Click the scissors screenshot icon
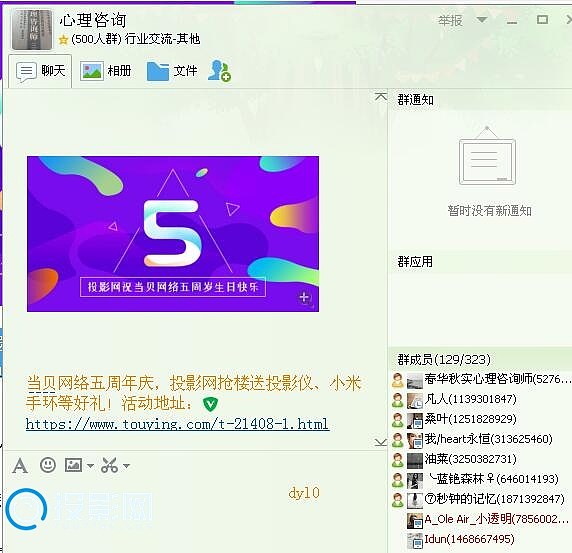 pos(109,465)
